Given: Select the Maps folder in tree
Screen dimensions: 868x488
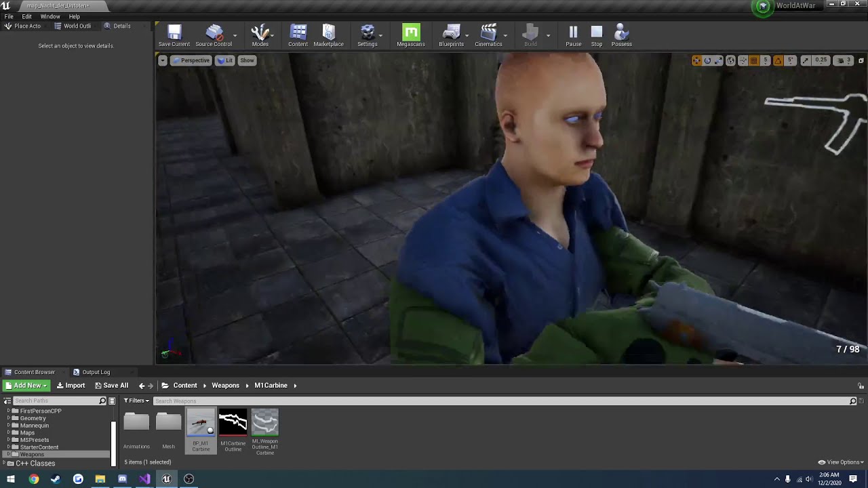Looking at the screenshot, I should coord(27,432).
